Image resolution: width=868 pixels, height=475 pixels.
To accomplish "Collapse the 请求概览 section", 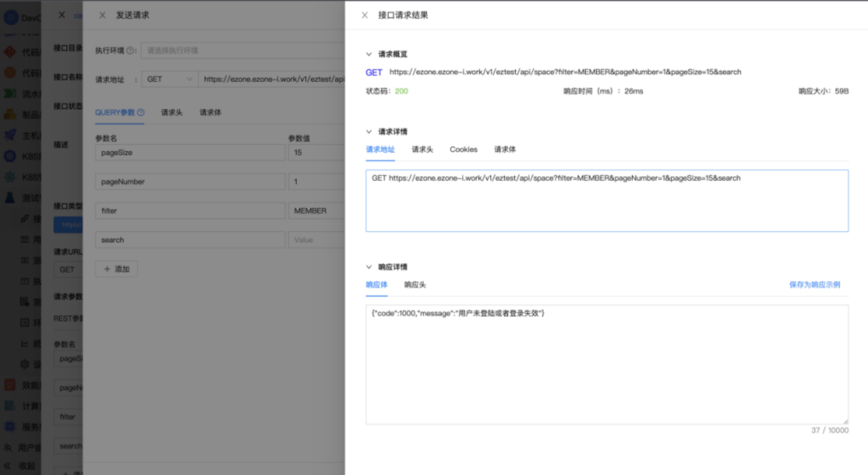I will (x=369, y=54).
